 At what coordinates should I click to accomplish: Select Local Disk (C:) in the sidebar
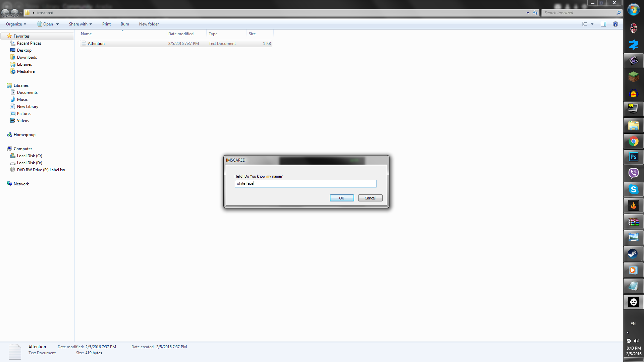(30, 156)
